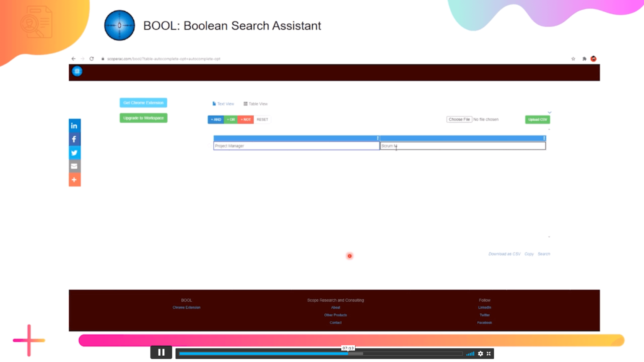This screenshot has width=644, height=362.
Task: Toggle video fullscreen icon
Action: click(x=489, y=354)
